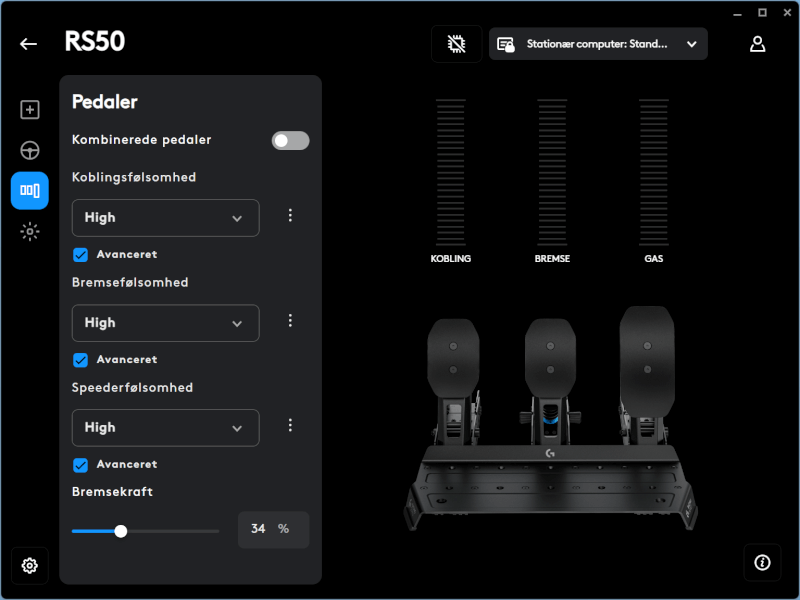Expand the Stationær computer profile dropdown

598,44
